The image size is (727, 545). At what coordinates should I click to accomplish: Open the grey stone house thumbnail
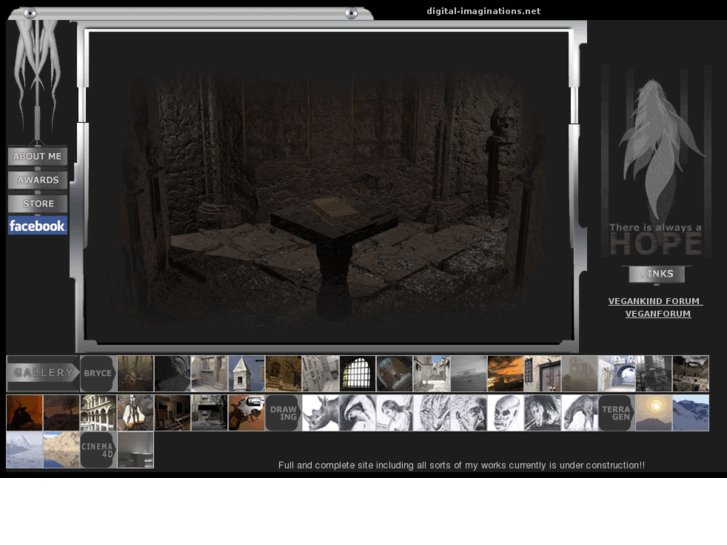click(210, 373)
